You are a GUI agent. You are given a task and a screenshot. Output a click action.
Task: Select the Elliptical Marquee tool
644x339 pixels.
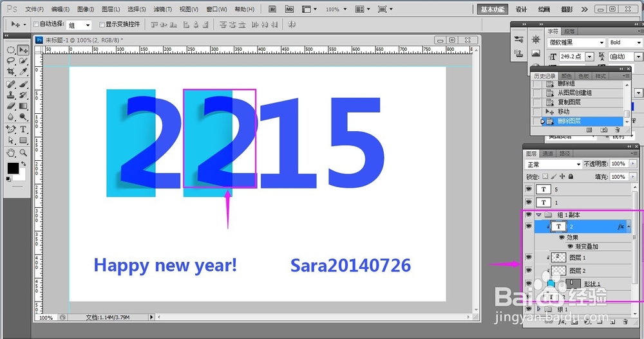click(x=11, y=50)
